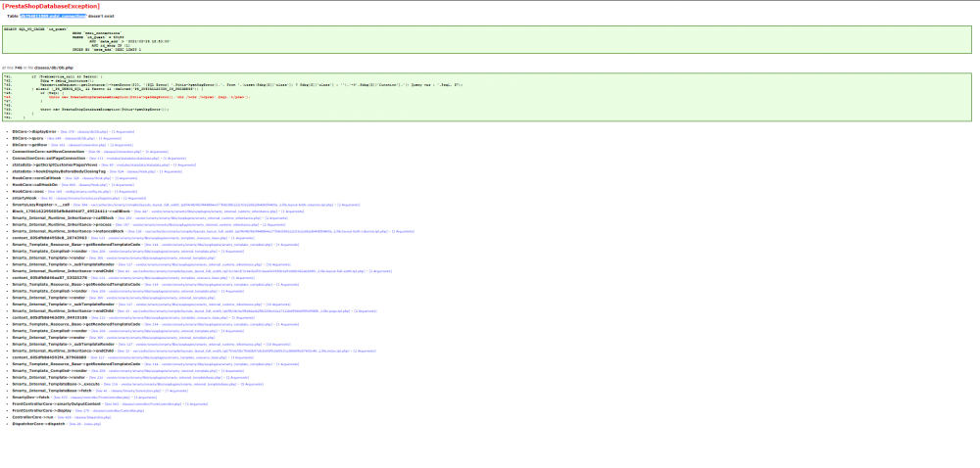
Task: Expand Arguments for SmartyDev->fetch
Action: pos(145,398)
